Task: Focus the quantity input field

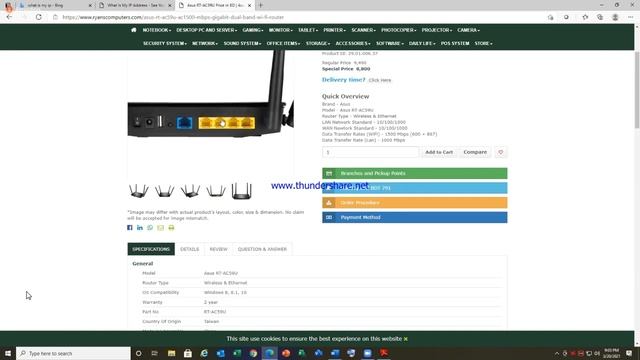Action: point(370,152)
